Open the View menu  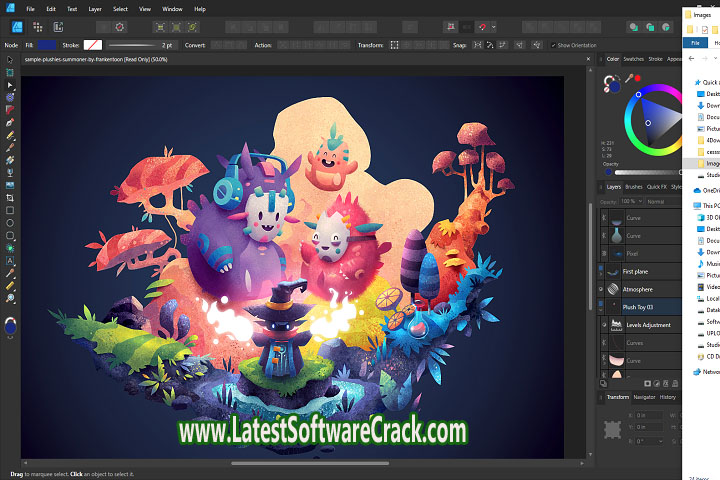pyautogui.click(x=145, y=9)
